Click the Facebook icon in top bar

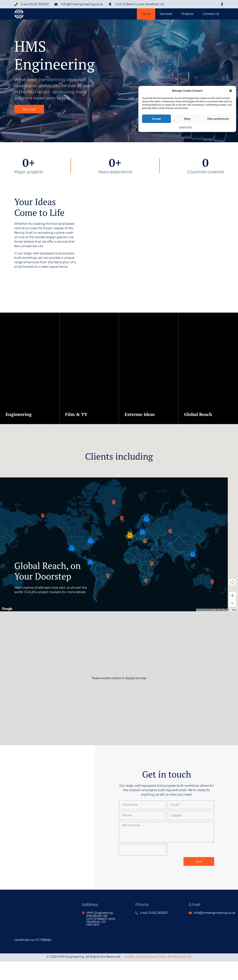pos(222,4)
